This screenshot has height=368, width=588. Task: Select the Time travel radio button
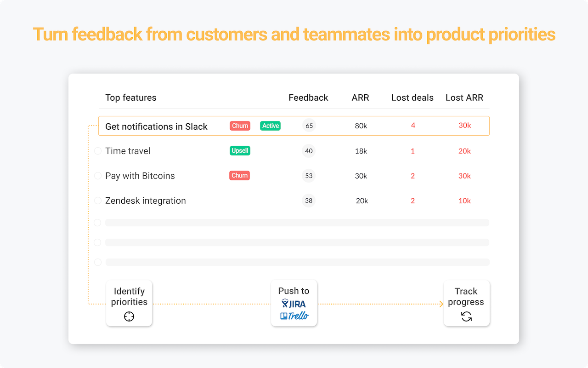[97, 151]
